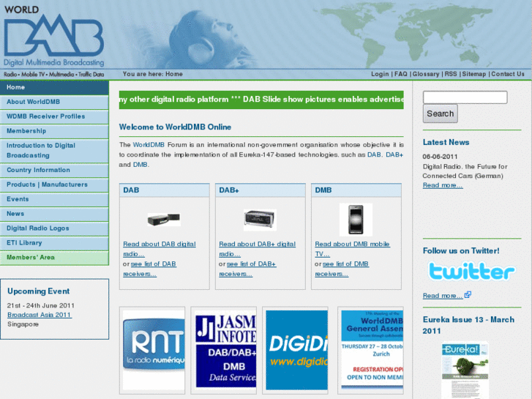Image resolution: width=532 pixels, height=399 pixels.
Task: Click the Login link in the top bar
Action: coord(380,74)
